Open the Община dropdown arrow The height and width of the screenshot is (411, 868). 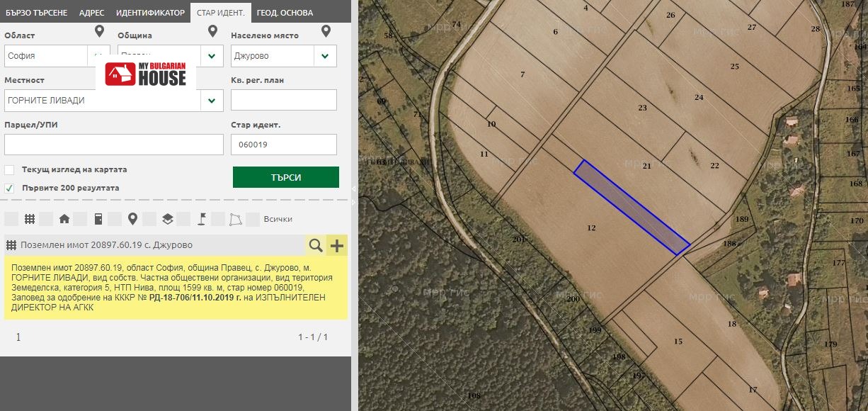[212, 56]
